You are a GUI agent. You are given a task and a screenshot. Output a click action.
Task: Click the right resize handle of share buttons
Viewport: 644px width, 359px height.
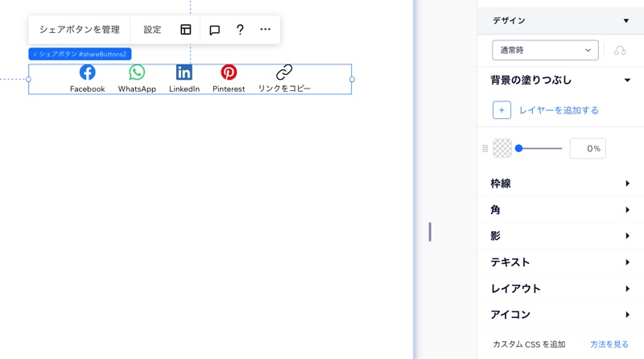pos(352,79)
